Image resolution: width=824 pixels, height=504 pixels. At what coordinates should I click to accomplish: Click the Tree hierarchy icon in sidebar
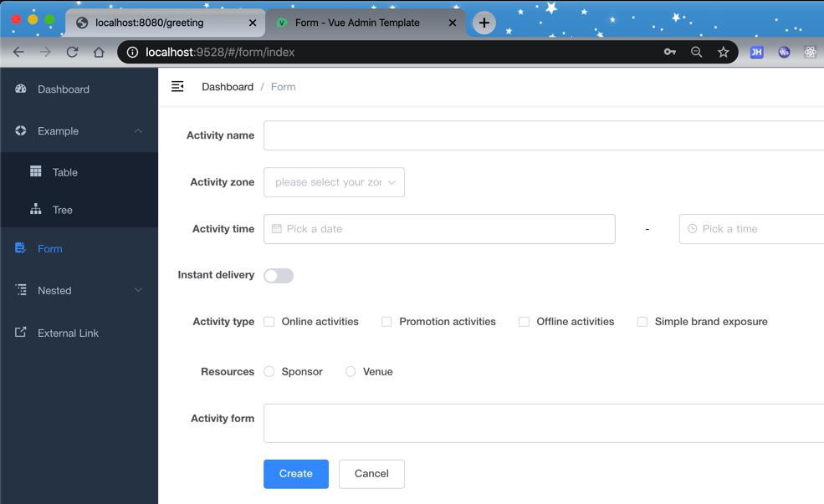point(36,209)
